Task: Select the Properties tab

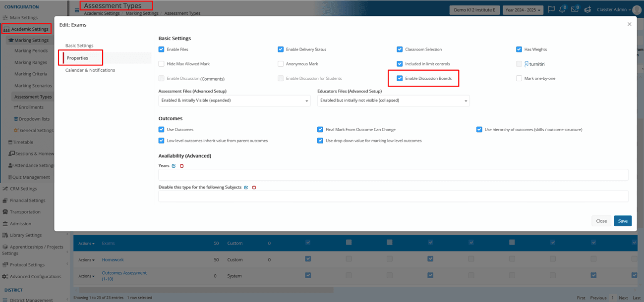Action: click(77, 58)
